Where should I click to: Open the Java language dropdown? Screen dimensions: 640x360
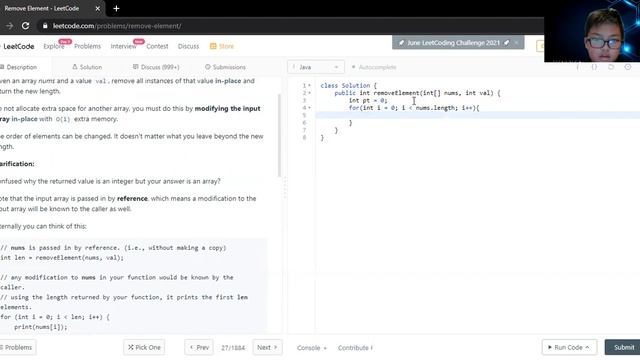click(316, 67)
